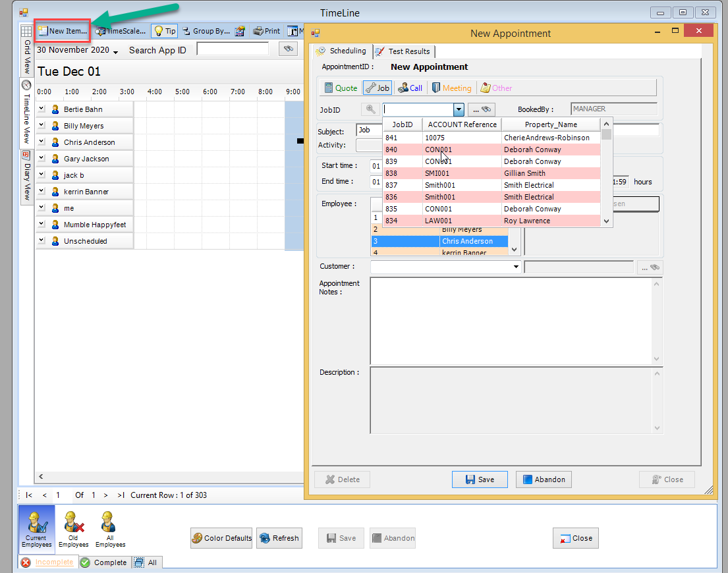Toggle checkbox next to Billy Meyers
This screenshot has width=728, height=573.
(42, 125)
